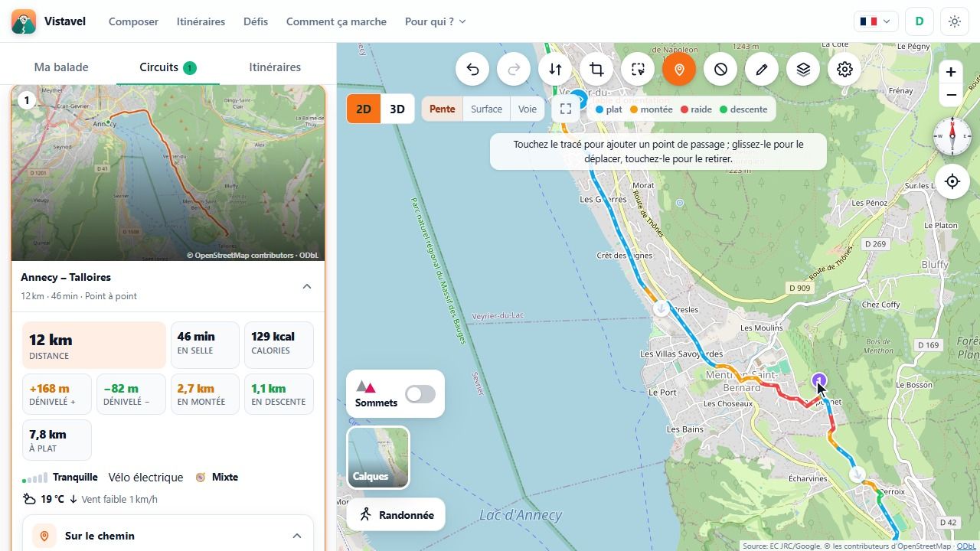The height and width of the screenshot is (551, 980).
Task: Zoom out with the minus button
Action: pos(951,95)
